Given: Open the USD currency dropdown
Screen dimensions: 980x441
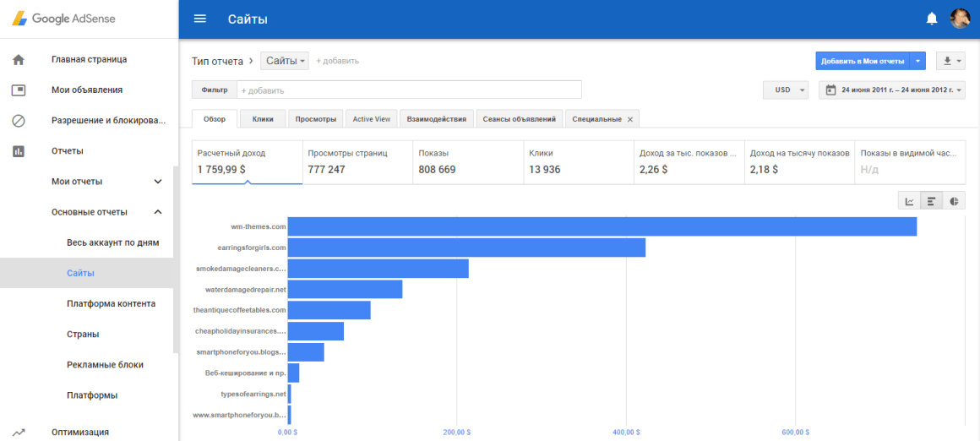Looking at the screenshot, I should (786, 90).
